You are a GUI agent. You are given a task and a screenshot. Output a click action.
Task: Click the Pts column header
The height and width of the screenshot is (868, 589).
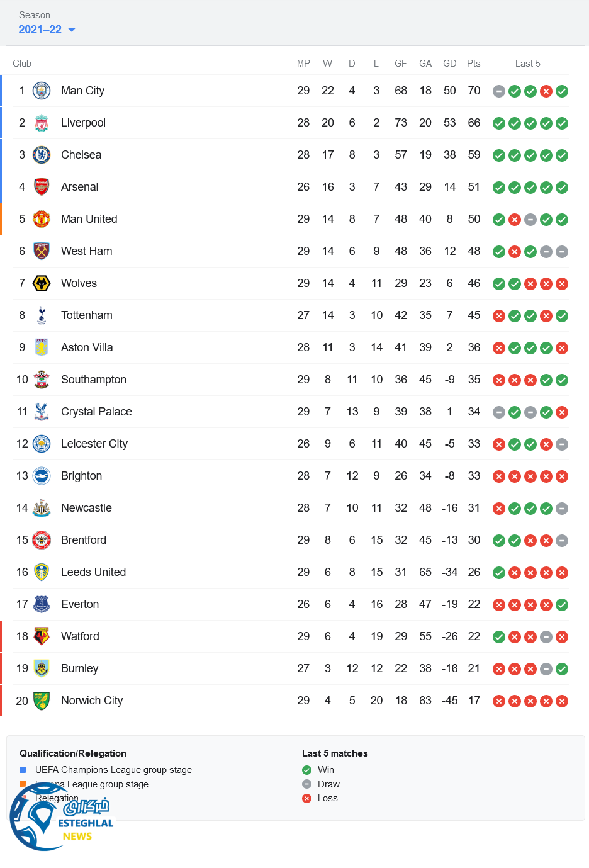[474, 64]
